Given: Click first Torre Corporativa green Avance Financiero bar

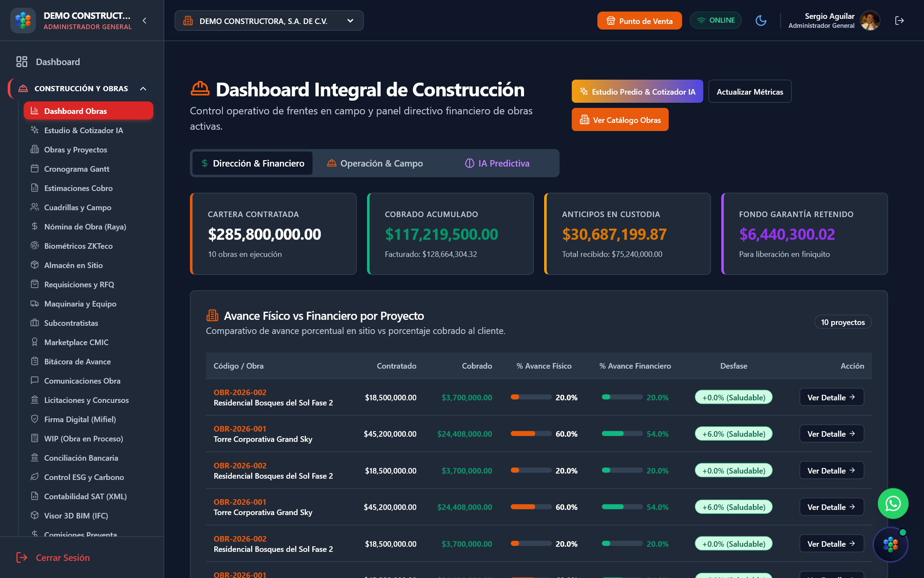Looking at the screenshot, I should coord(622,434).
